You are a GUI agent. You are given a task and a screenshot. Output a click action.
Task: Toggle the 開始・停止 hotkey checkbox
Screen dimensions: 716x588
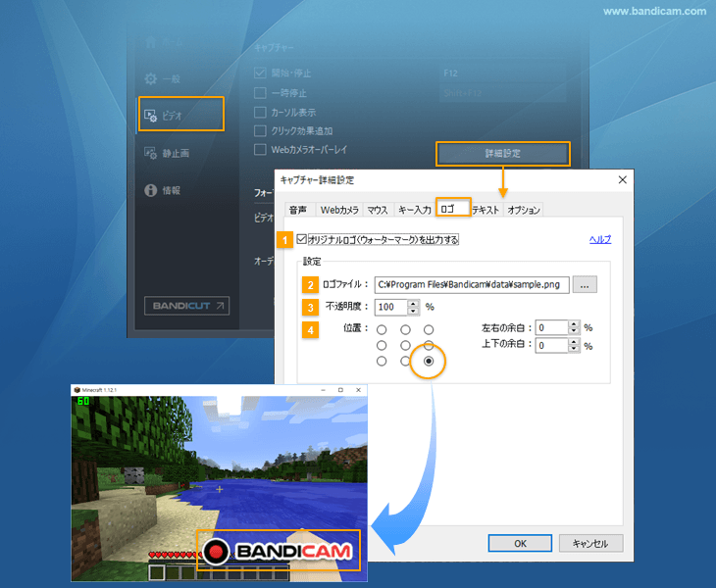(x=260, y=73)
